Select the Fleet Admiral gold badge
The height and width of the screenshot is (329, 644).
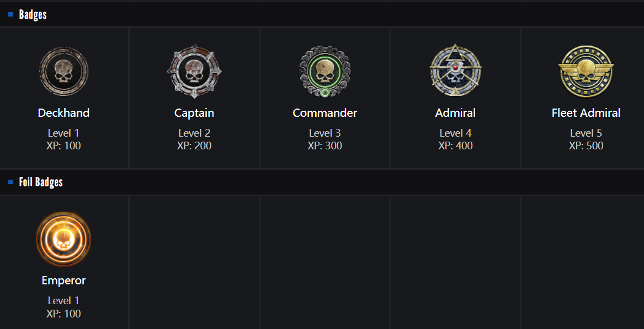point(586,72)
